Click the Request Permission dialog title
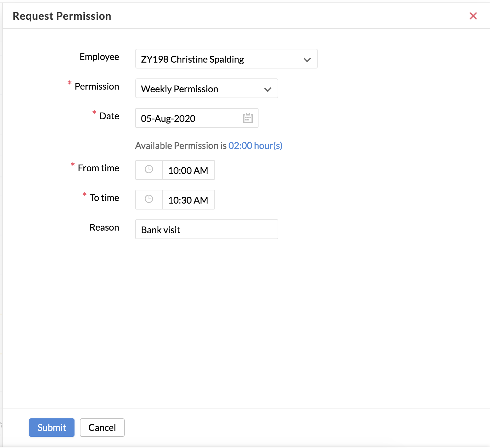Viewport: 490px width, 448px height. point(62,16)
